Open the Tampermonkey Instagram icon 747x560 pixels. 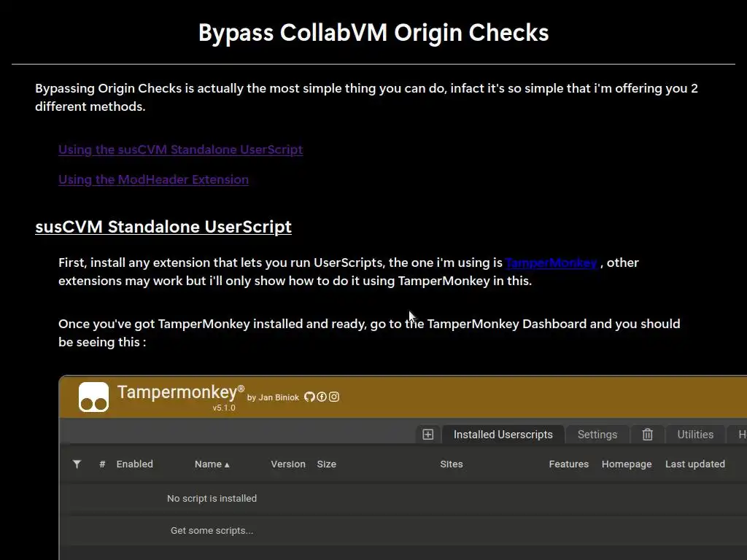[x=334, y=397]
